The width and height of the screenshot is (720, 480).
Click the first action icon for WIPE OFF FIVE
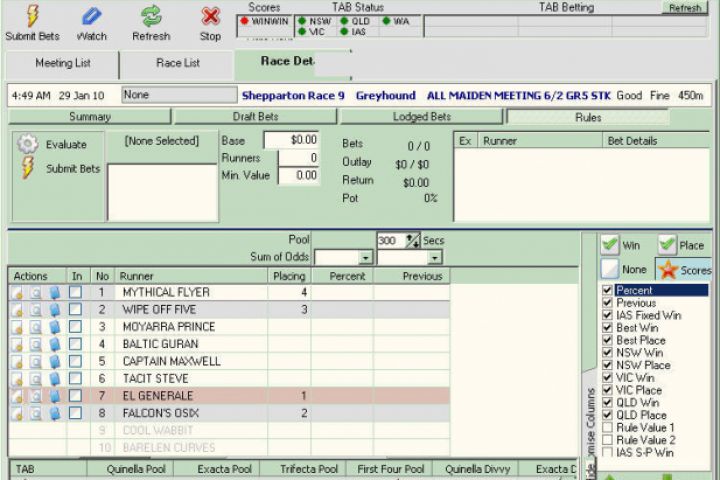17,310
